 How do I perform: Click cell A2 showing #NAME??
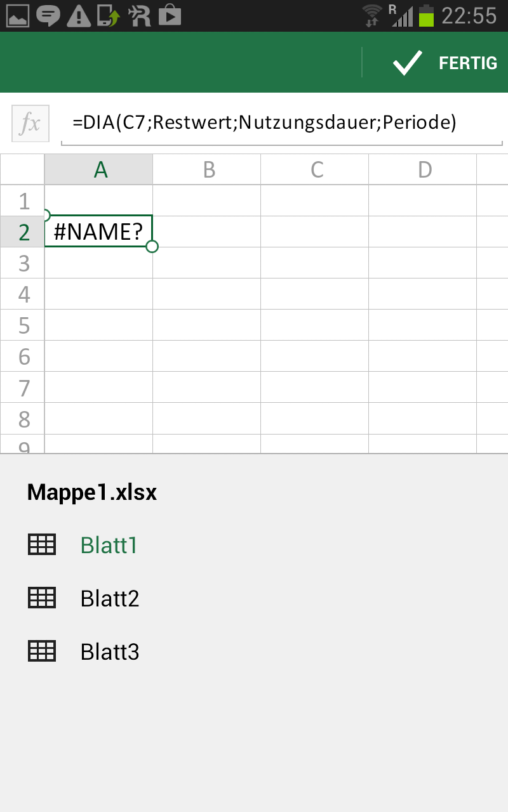98,232
